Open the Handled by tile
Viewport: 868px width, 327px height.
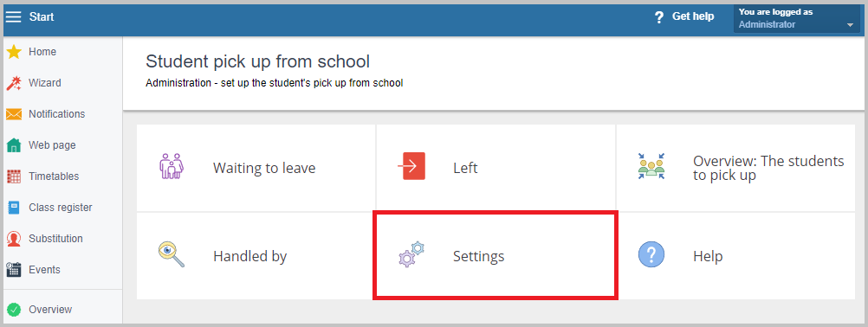[256, 256]
